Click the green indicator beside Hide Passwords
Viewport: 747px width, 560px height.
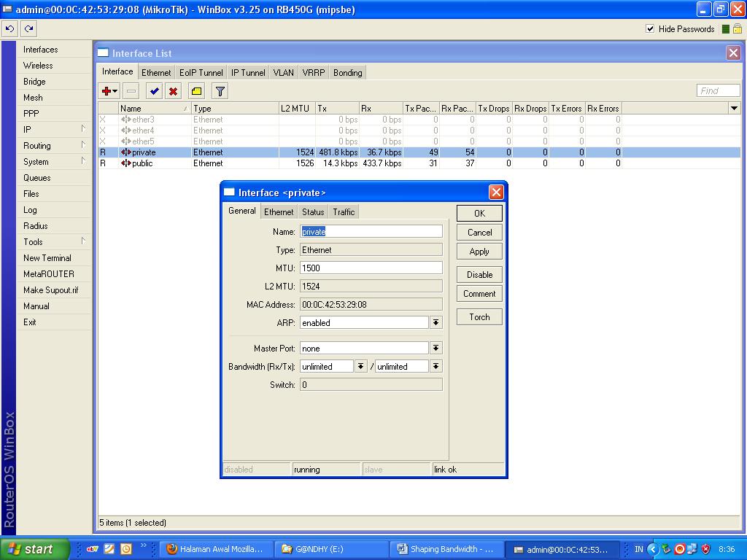tap(726, 29)
